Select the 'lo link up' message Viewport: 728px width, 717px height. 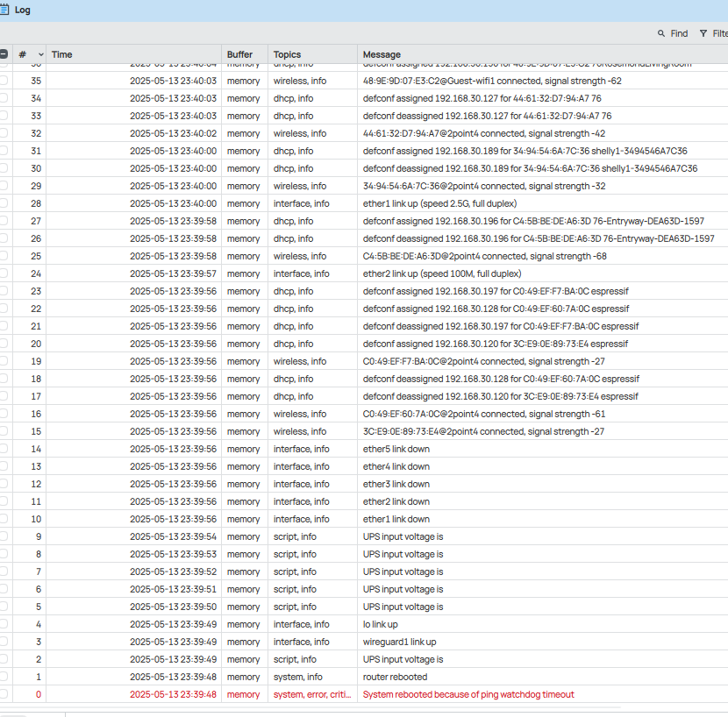[381, 624]
